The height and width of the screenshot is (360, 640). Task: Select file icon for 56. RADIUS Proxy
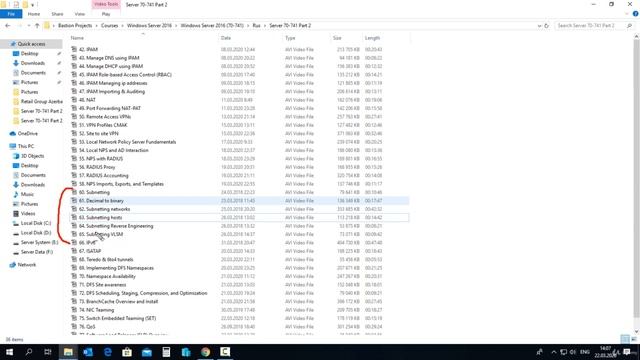[x=74, y=167]
